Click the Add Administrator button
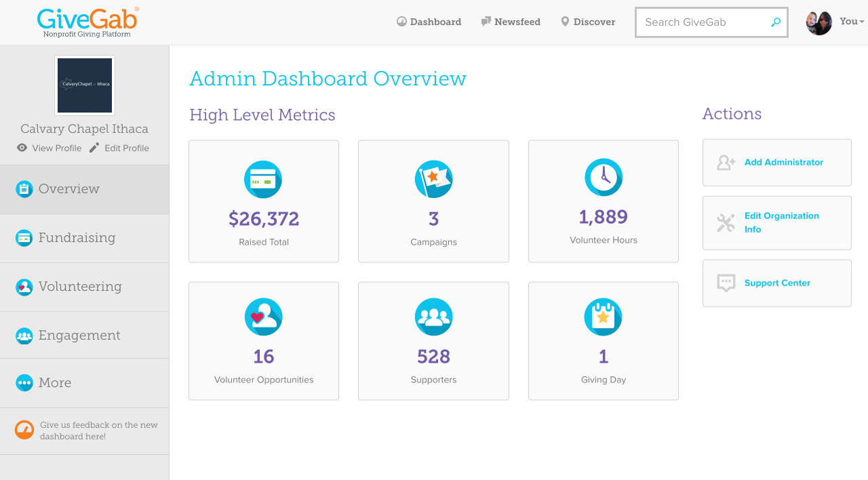Image resolution: width=868 pixels, height=480 pixels. (x=776, y=163)
